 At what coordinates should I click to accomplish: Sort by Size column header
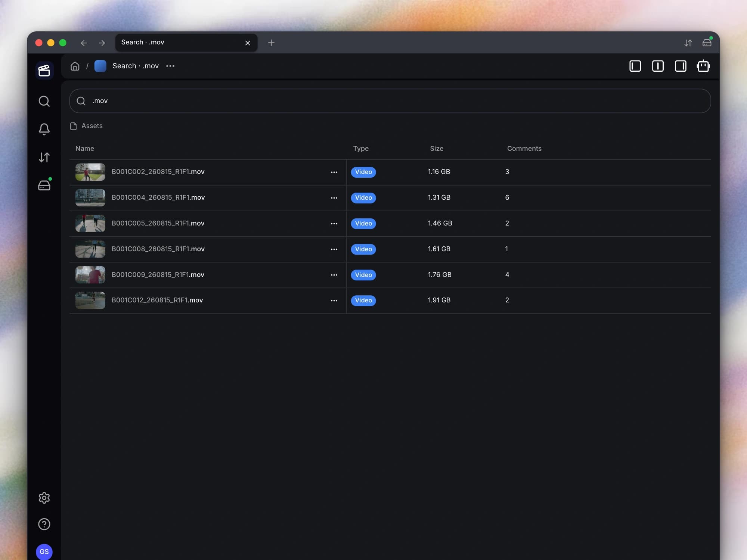click(x=437, y=149)
